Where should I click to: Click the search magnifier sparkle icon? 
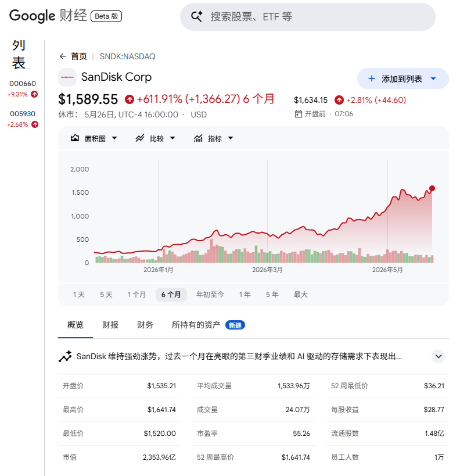coord(197,16)
